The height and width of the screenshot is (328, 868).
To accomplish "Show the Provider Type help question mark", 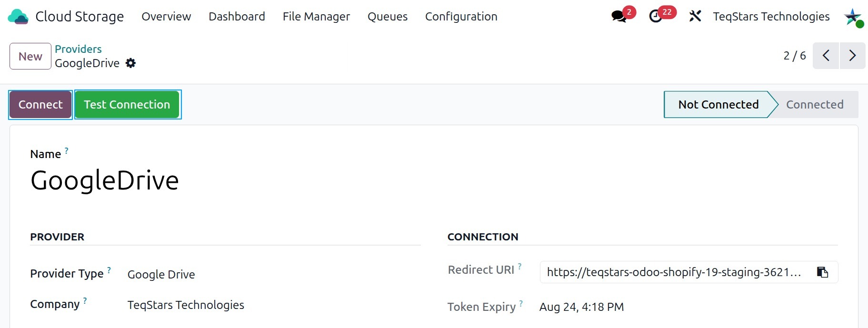I will [x=109, y=270].
